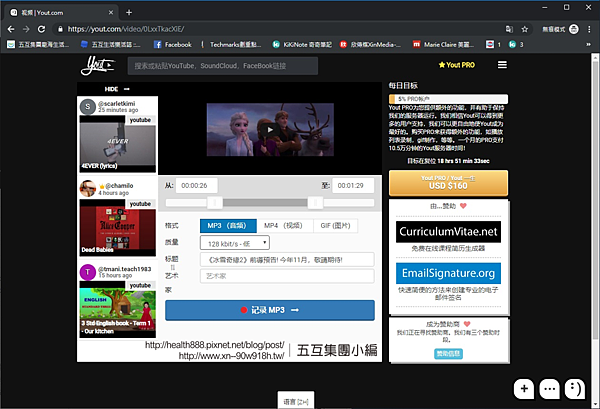600x409 pixels.
Task: Click the plus chat bubble icon
Action: click(524, 389)
